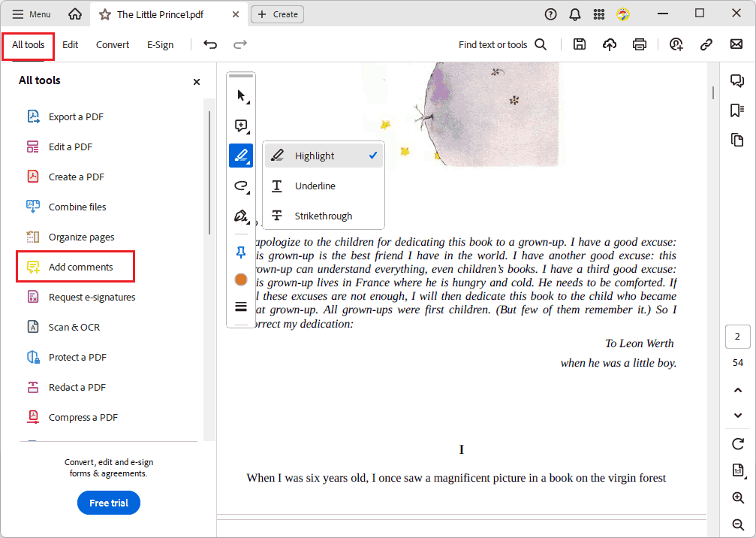Screen dimensions: 756x538
Task: Rotate the current page clockwise
Action: [738, 444]
